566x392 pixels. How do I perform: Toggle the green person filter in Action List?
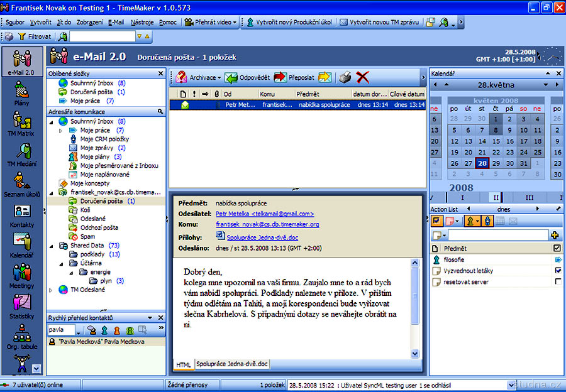(472, 220)
